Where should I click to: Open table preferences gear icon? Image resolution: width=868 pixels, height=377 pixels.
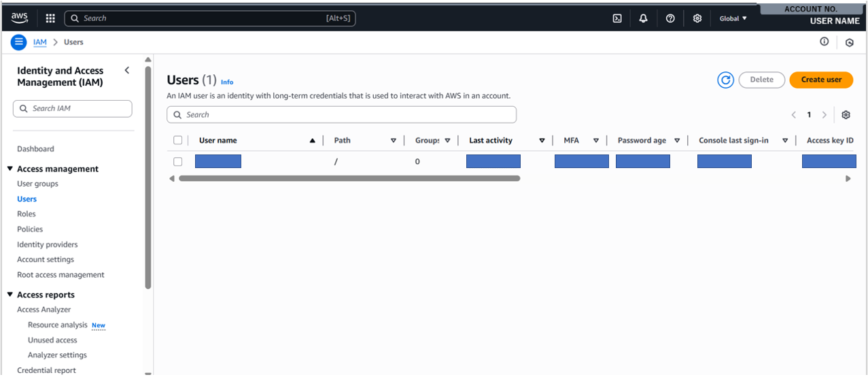click(846, 115)
